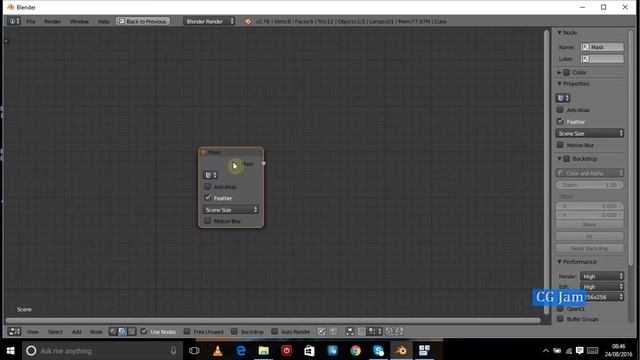Select the material shader nodes tree type icon
Image resolution: width=640 pixels, height=360 pixels.
(113, 331)
